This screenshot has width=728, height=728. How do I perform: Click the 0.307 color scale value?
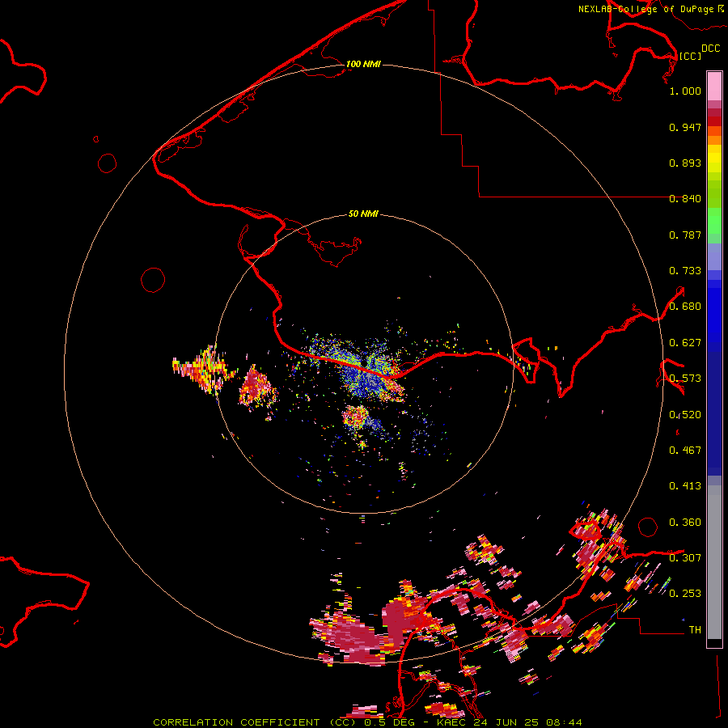(685, 558)
